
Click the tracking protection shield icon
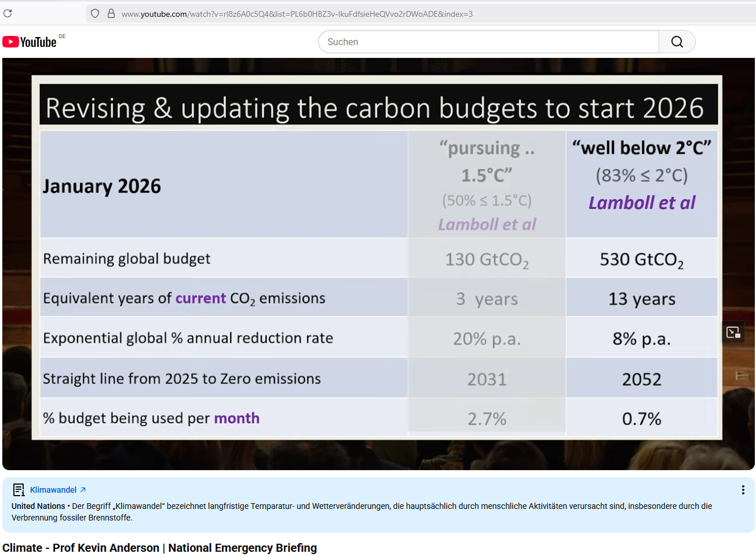point(95,13)
